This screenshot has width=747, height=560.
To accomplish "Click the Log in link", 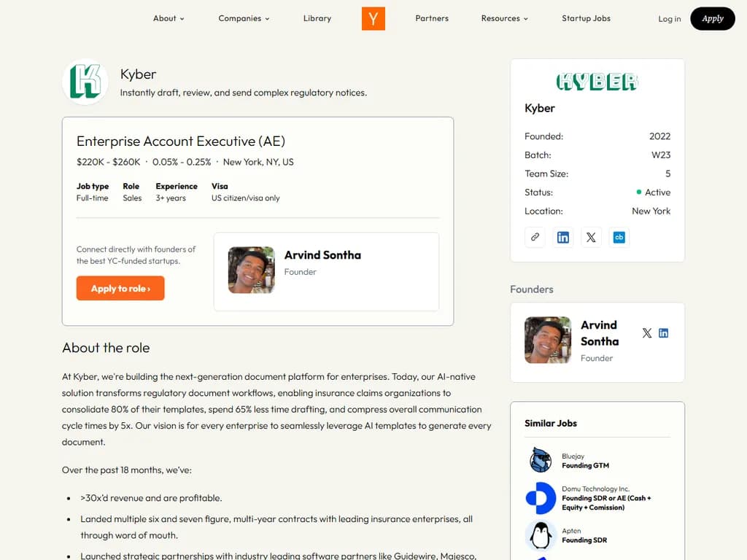I will coord(669,19).
